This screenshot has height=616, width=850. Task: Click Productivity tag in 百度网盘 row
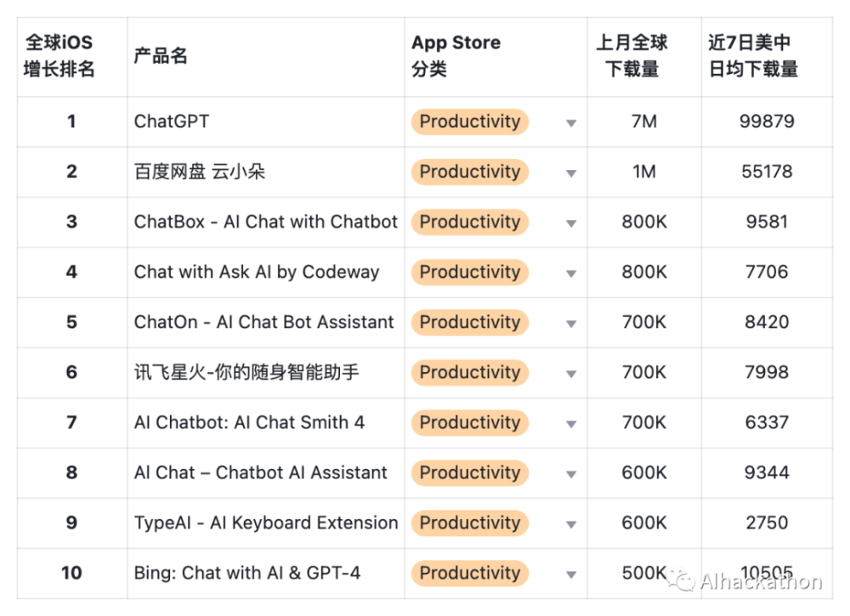tap(470, 172)
